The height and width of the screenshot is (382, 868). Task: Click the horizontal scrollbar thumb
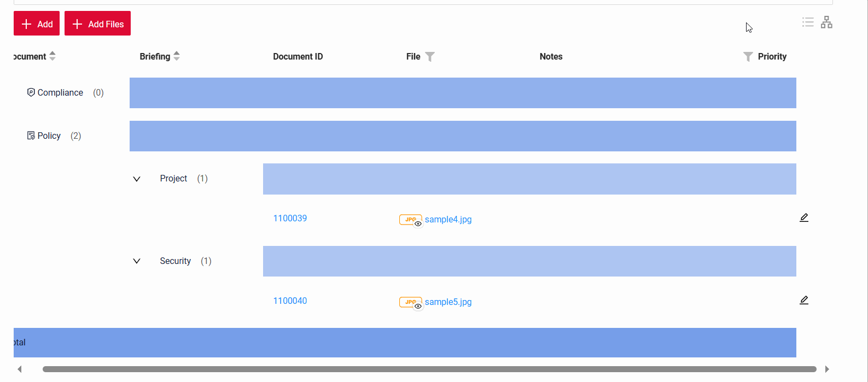(429, 369)
